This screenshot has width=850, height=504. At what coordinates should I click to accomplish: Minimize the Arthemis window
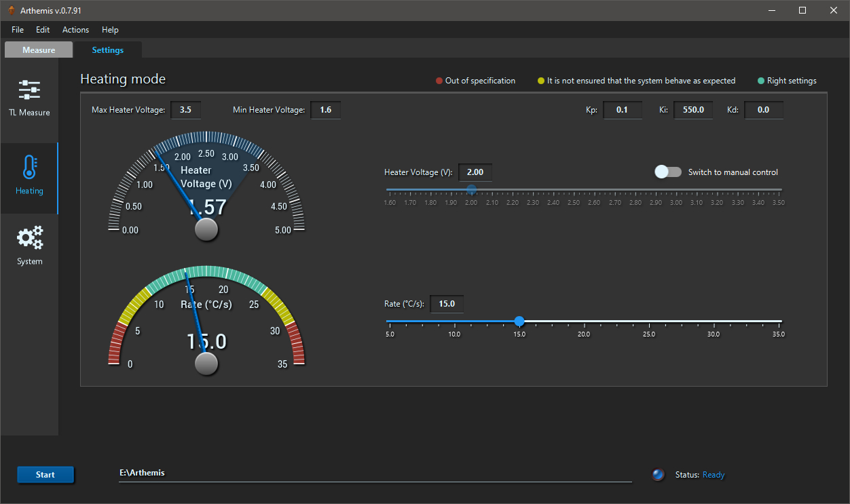tap(771, 10)
